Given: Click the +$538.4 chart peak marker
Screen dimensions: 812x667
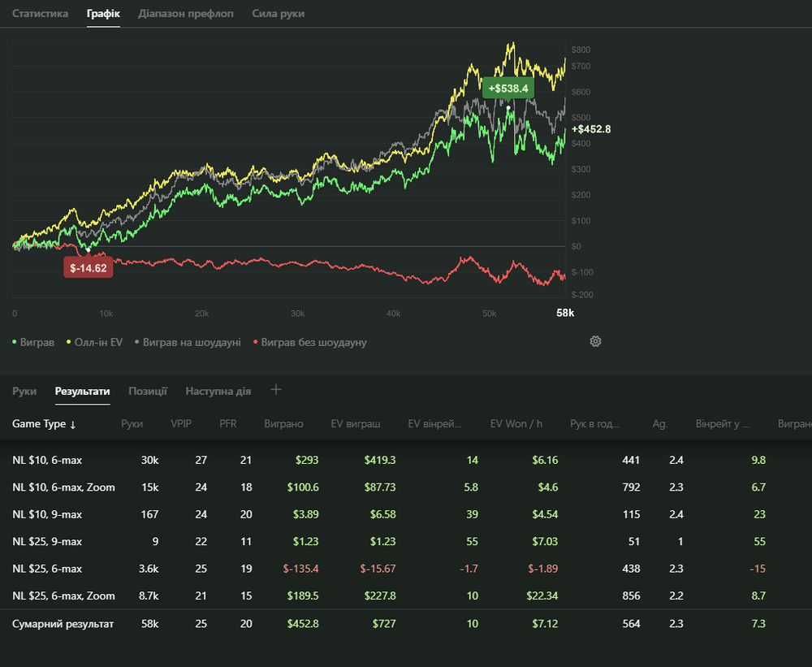Looking at the screenshot, I should click(508, 89).
